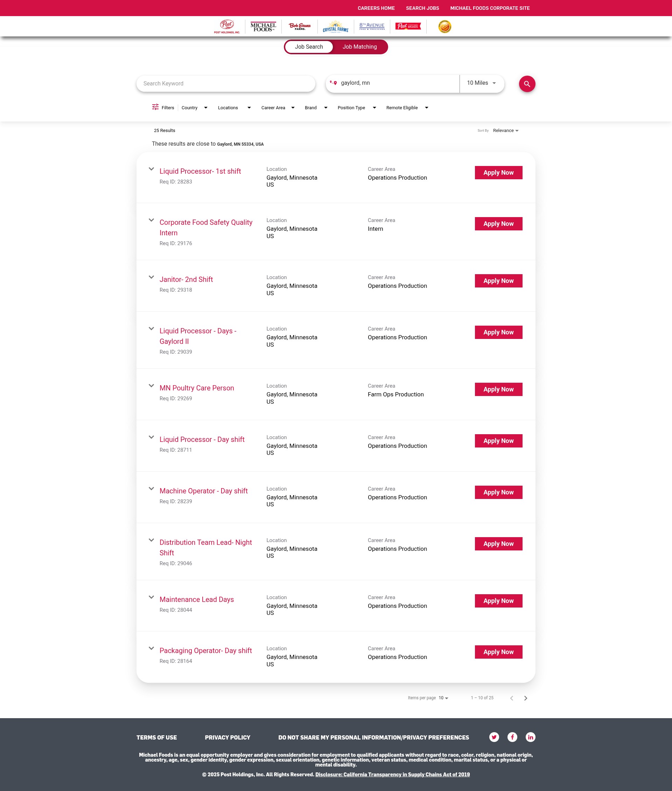The width and height of the screenshot is (672, 791).
Task: Apply Now for Janitor- 2nd Shift
Action: coord(498,281)
